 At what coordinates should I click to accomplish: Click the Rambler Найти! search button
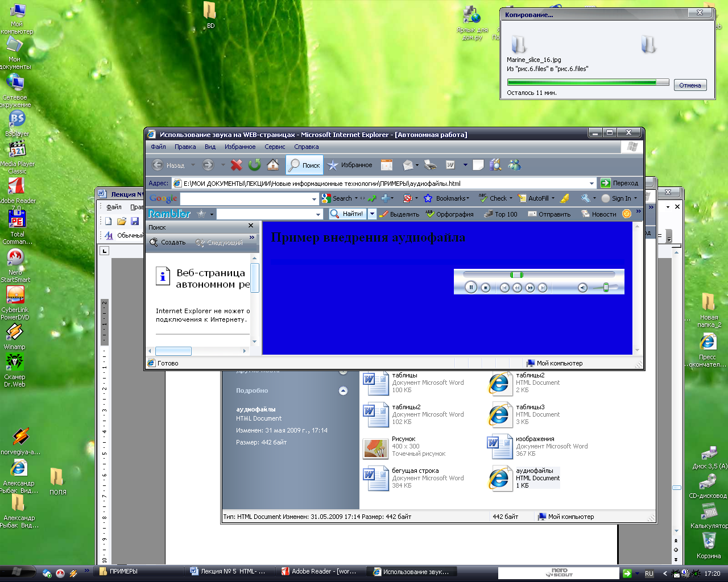click(x=348, y=214)
